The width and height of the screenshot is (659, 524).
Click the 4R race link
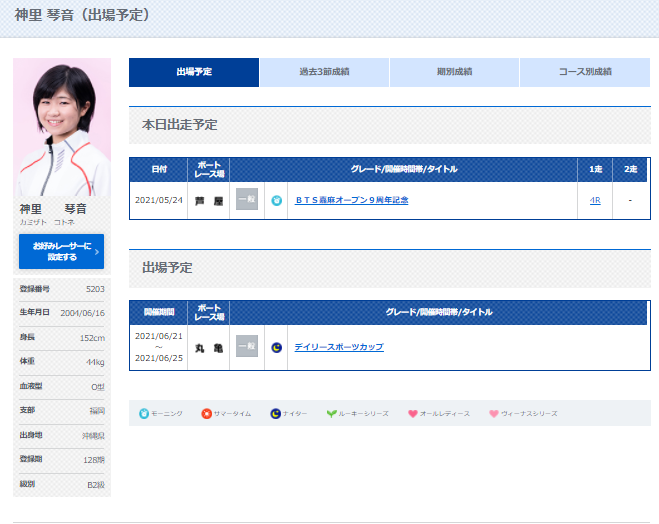pos(595,200)
